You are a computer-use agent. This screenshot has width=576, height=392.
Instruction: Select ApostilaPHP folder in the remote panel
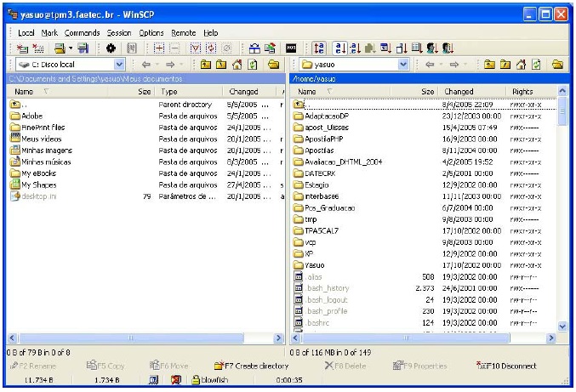coord(318,139)
